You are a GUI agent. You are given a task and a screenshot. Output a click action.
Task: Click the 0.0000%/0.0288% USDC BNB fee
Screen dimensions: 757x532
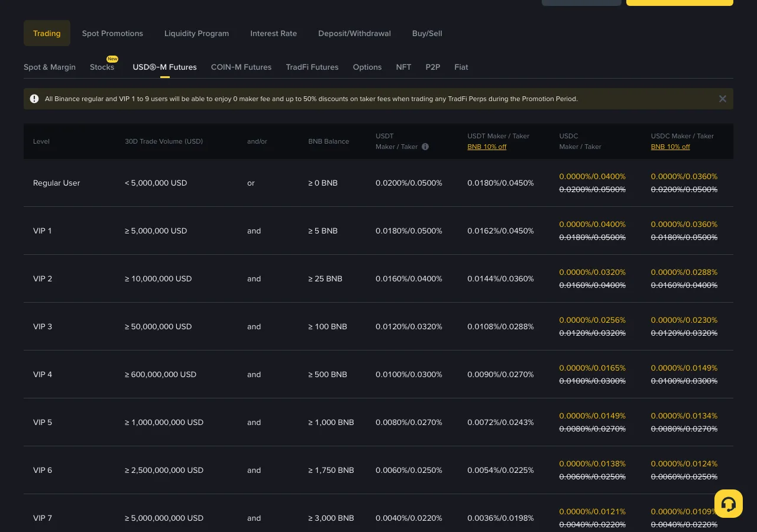click(x=684, y=272)
